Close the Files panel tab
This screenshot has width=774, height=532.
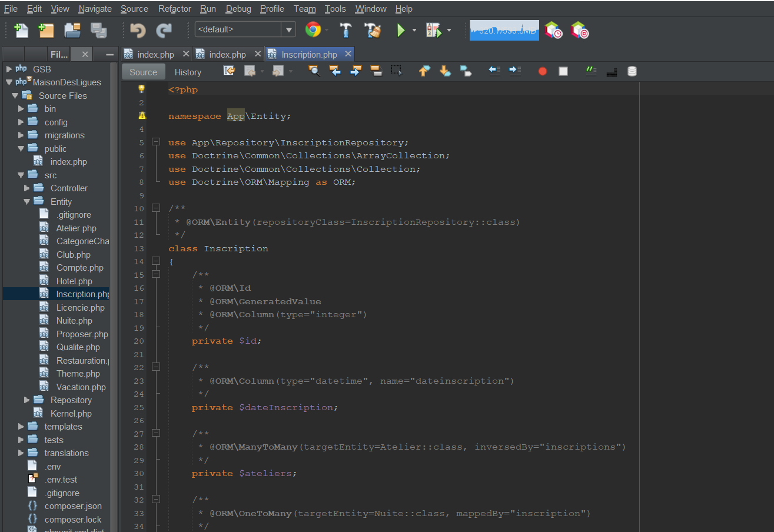[x=85, y=54]
